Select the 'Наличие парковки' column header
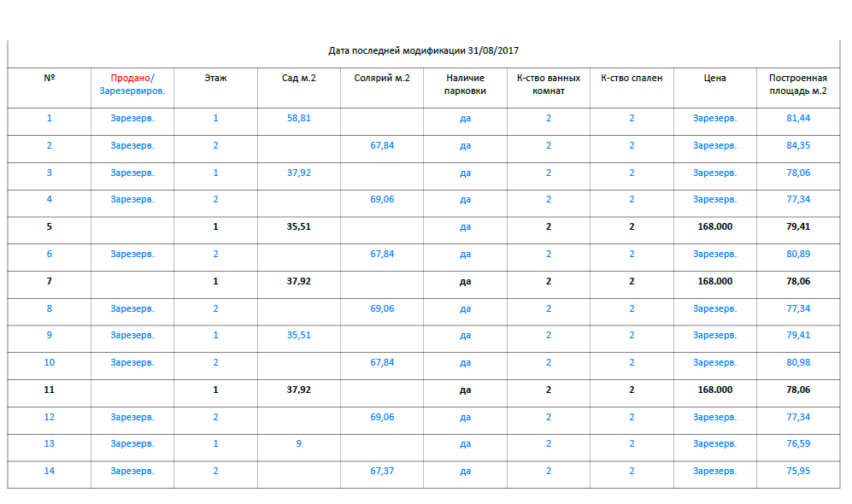Viewport: 852px width, 504px height. [465, 84]
